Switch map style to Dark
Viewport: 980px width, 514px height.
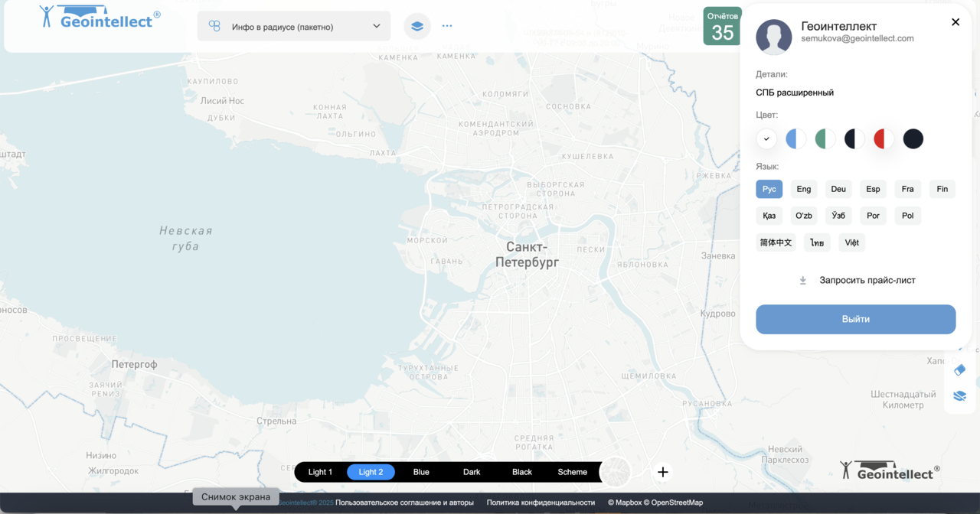pyautogui.click(x=472, y=472)
